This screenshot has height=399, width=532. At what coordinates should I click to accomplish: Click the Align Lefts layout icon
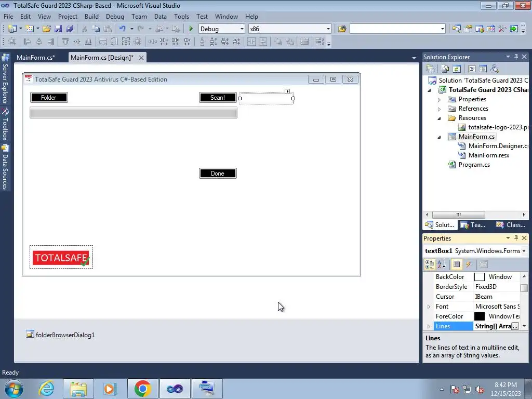point(28,42)
